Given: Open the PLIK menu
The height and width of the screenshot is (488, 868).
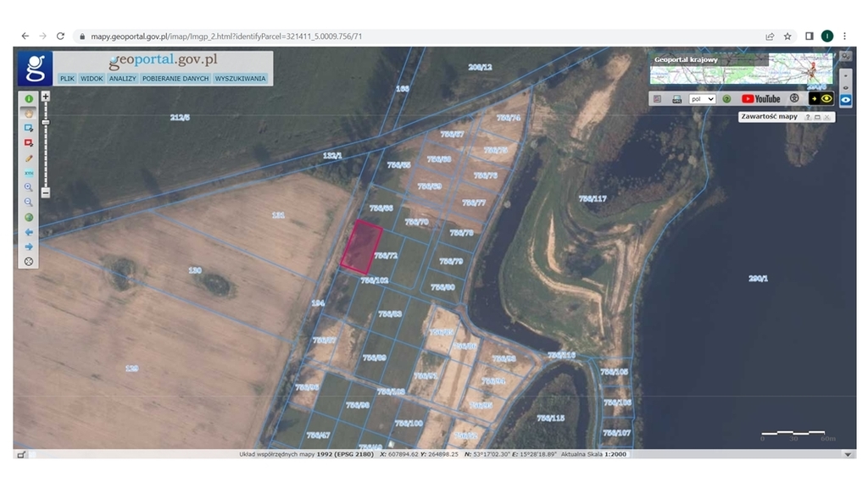Looking at the screenshot, I should pos(68,79).
